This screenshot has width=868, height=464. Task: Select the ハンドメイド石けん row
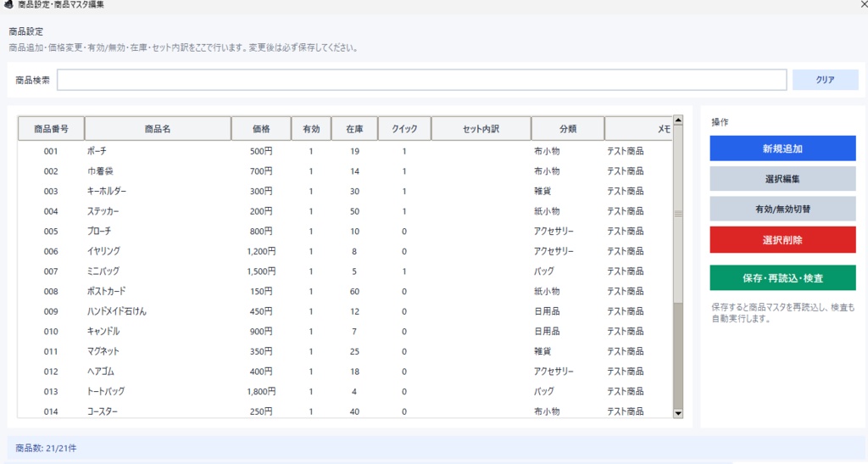click(x=345, y=311)
